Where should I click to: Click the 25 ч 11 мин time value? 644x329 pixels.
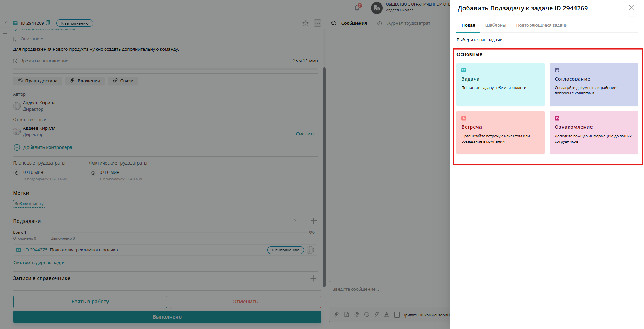tap(305, 61)
